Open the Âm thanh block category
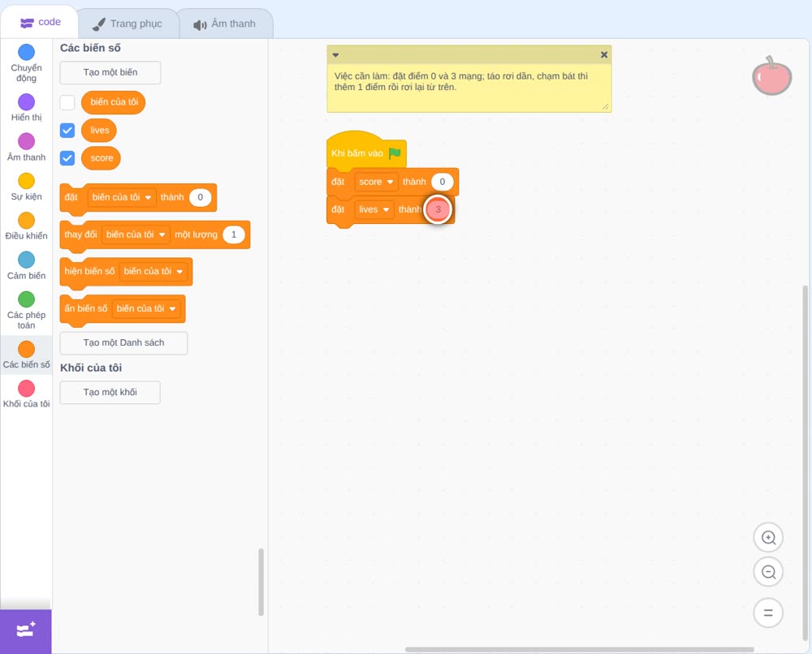The image size is (812, 654). tap(27, 148)
